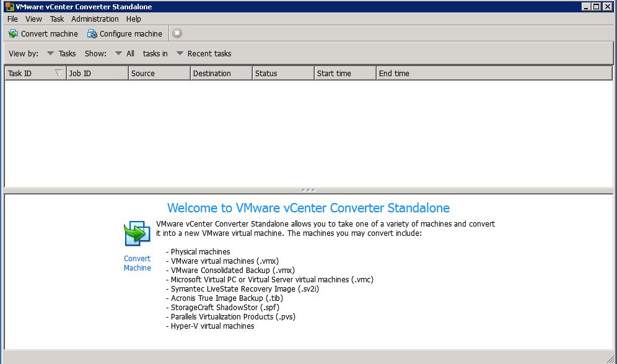Click 'Acronis True Image Backup (.tib)' text
Image resolution: width=617 pixels, height=364 pixels.
tap(227, 298)
